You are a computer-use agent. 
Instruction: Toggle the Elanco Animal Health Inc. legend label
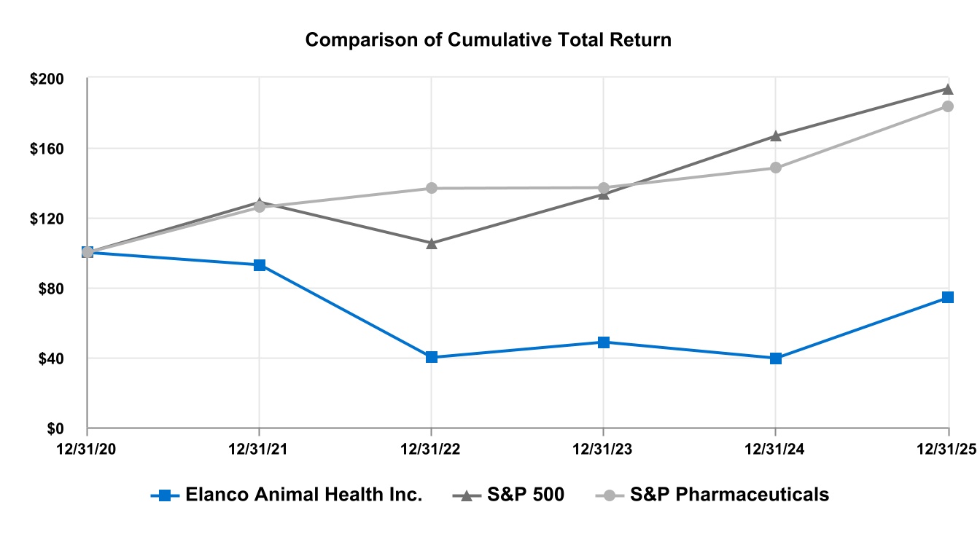(x=304, y=495)
